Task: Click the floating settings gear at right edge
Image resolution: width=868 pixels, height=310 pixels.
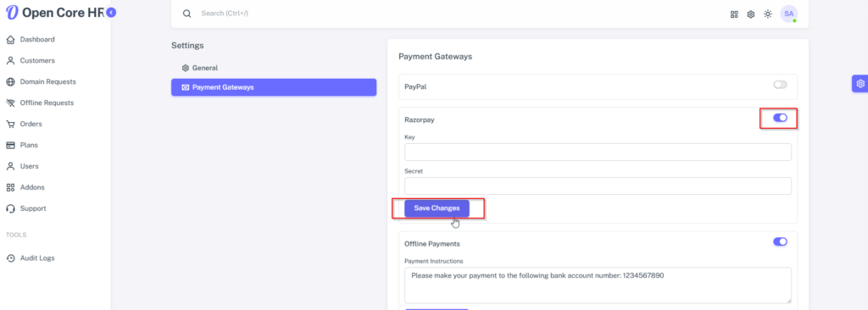Action: [860, 84]
